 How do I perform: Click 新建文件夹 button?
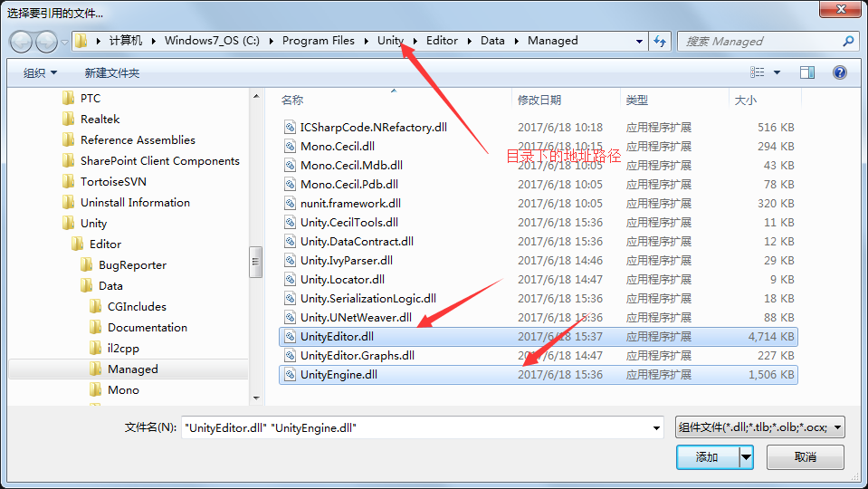coord(112,72)
